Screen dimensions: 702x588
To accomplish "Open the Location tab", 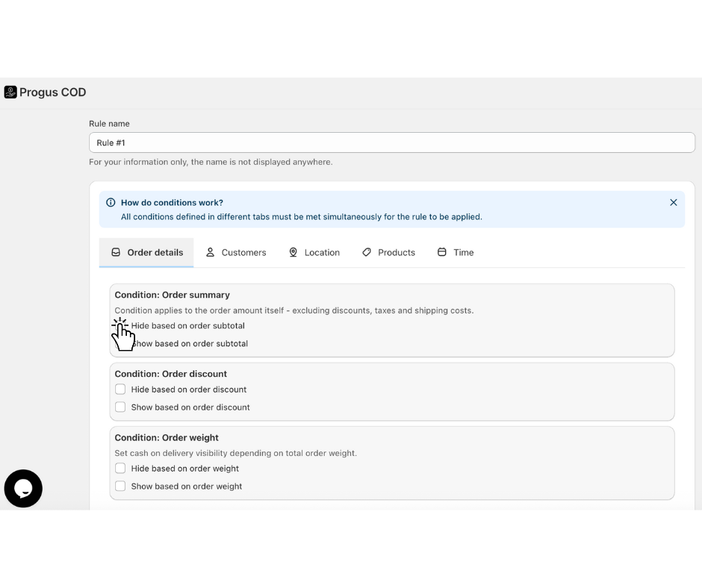I will click(x=314, y=252).
